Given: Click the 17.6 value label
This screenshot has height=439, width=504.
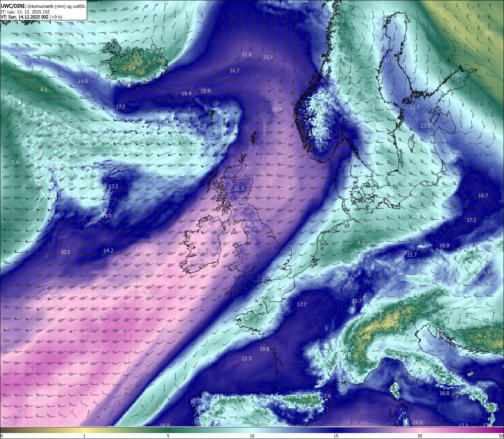Looking at the screenshot, I should pos(326,396).
